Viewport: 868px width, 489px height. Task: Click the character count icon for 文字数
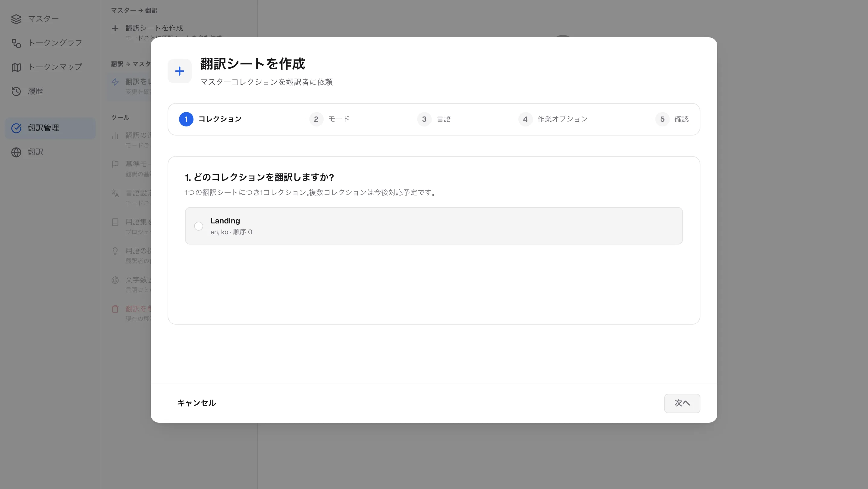click(115, 280)
